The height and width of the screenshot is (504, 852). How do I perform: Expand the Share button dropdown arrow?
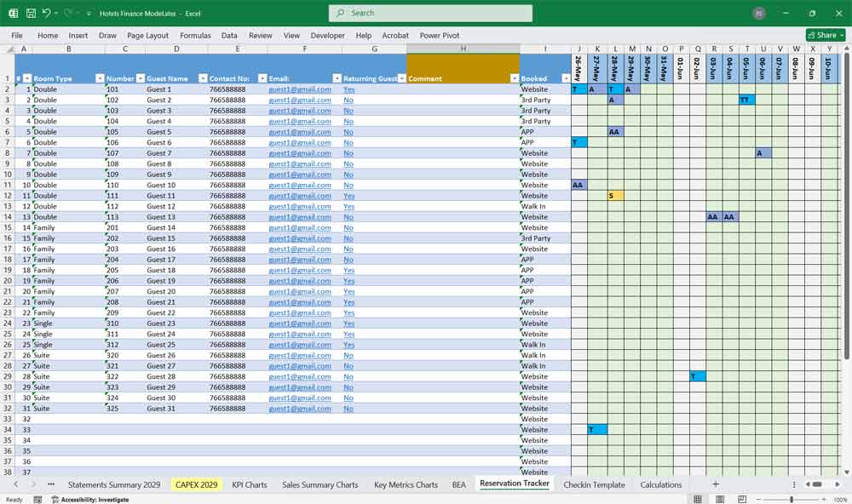tap(842, 35)
